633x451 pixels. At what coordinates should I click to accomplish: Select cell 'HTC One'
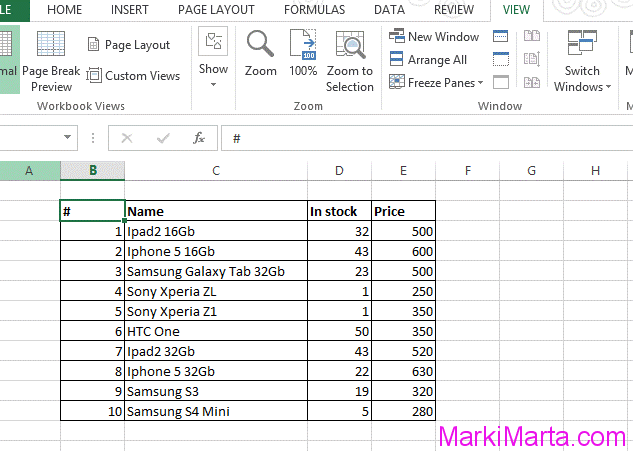click(x=216, y=331)
